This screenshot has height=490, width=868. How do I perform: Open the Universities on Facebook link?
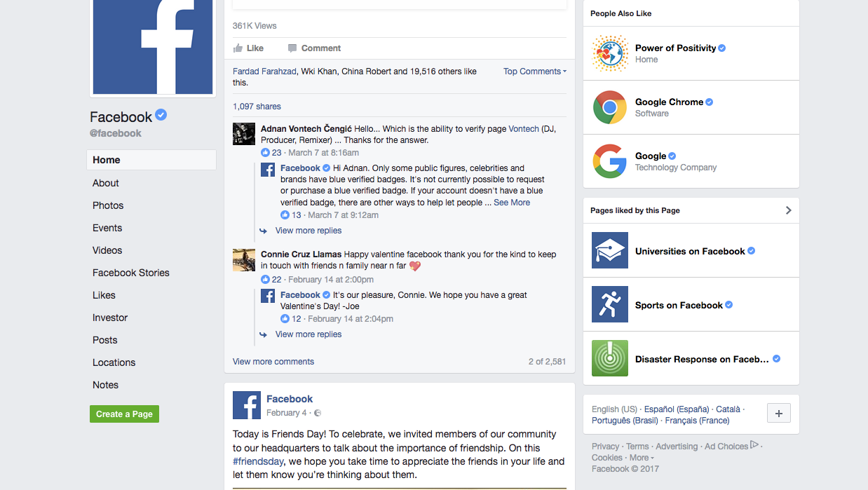pyautogui.click(x=690, y=252)
